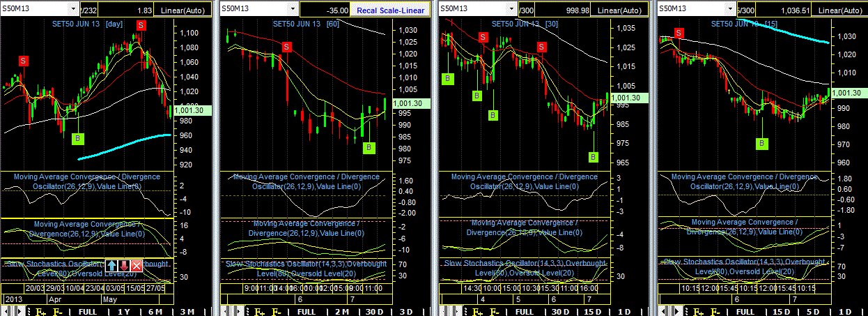Select 6 M range in day chart panel

[155, 311]
